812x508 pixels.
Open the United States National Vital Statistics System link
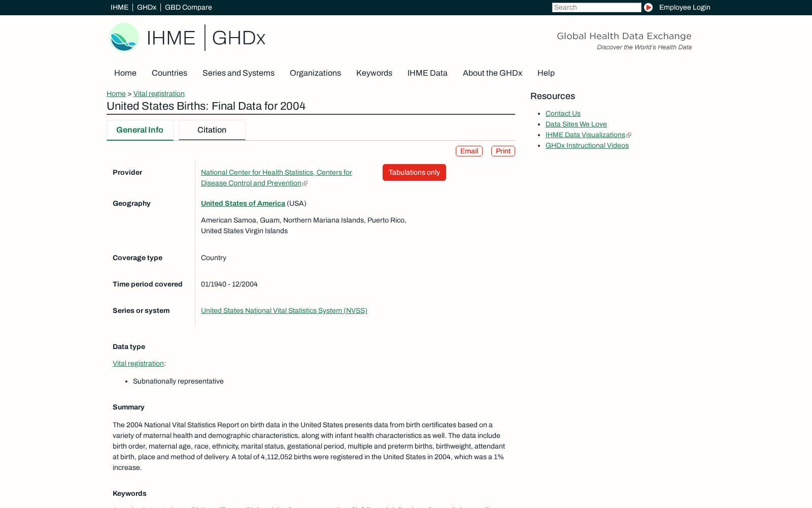[x=284, y=310]
